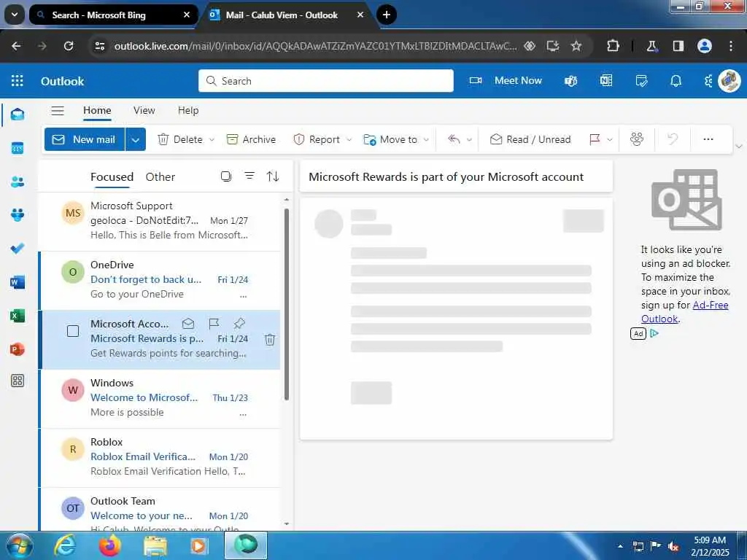Expand the Delete options dropdown
Viewport: 747px width, 560px height.
pyautogui.click(x=212, y=139)
